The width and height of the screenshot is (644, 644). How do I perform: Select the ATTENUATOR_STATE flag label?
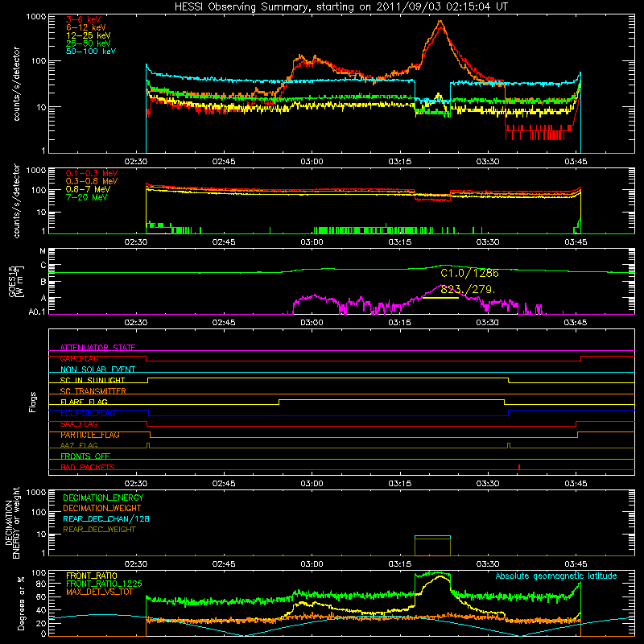(97, 348)
